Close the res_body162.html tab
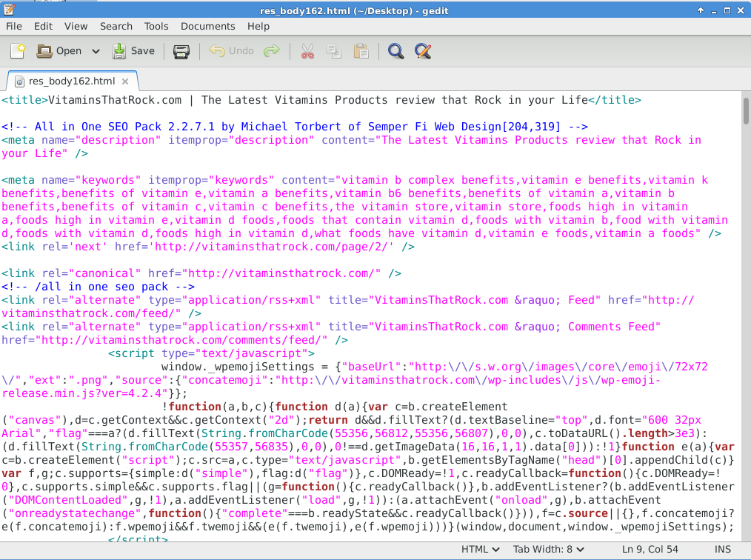Viewport: 751px width, 560px height. [125, 81]
